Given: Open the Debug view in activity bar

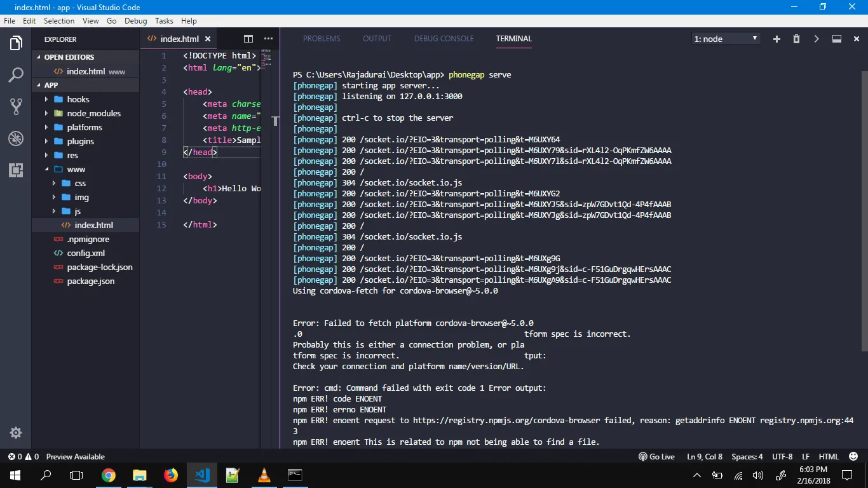Looking at the screenshot, I should tap(16, 139).
